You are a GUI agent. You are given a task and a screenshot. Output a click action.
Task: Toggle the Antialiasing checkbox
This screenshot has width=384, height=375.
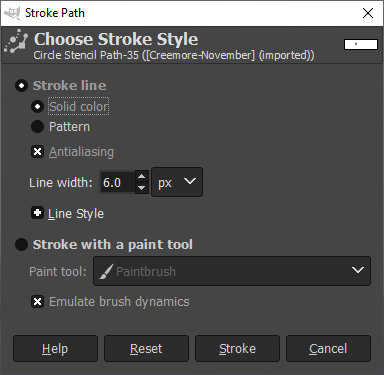[37, 152]
